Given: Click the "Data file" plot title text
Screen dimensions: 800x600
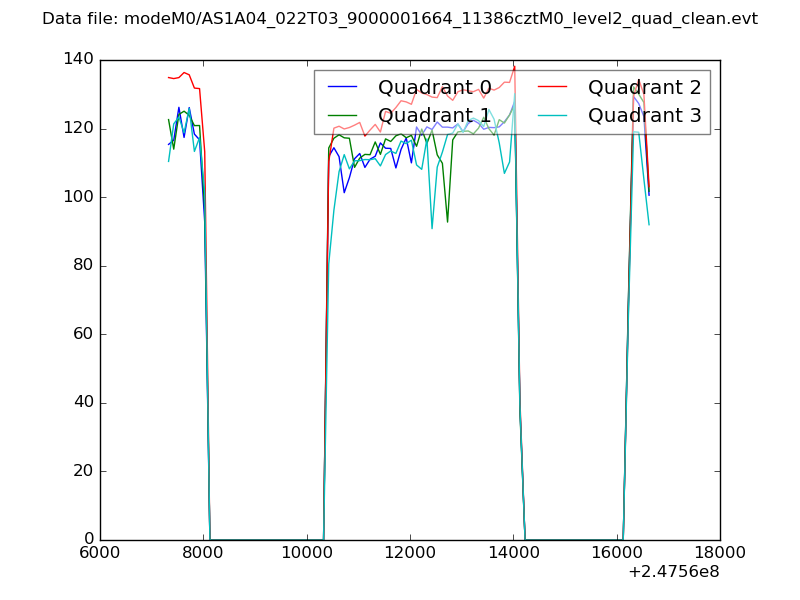Looking at the screenshot, I should 400,19.
